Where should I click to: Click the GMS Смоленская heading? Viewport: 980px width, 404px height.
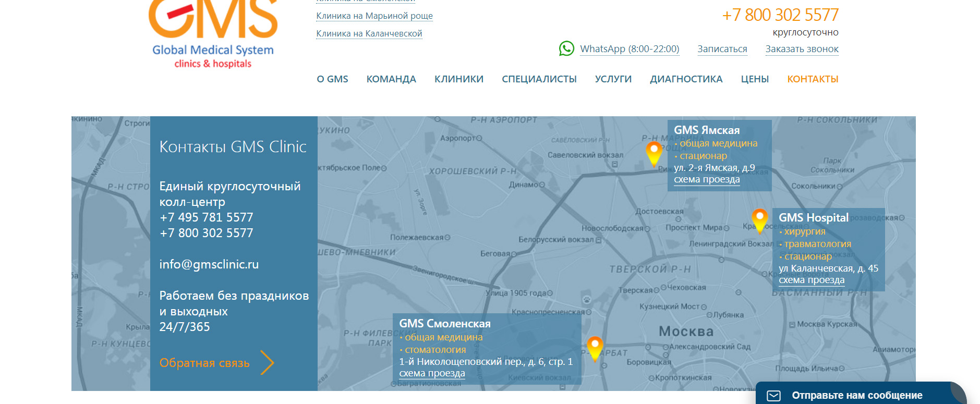coord(445,324)
